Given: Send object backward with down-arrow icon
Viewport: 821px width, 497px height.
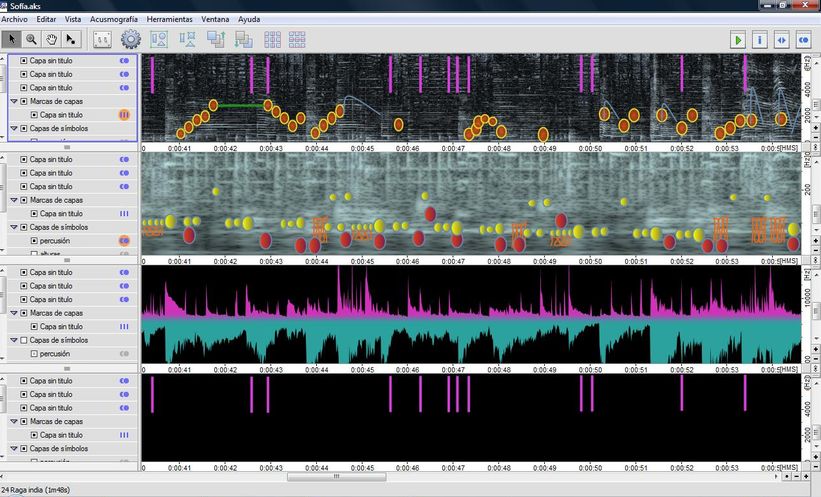Looking at the screenshot, I should point(243,39).
